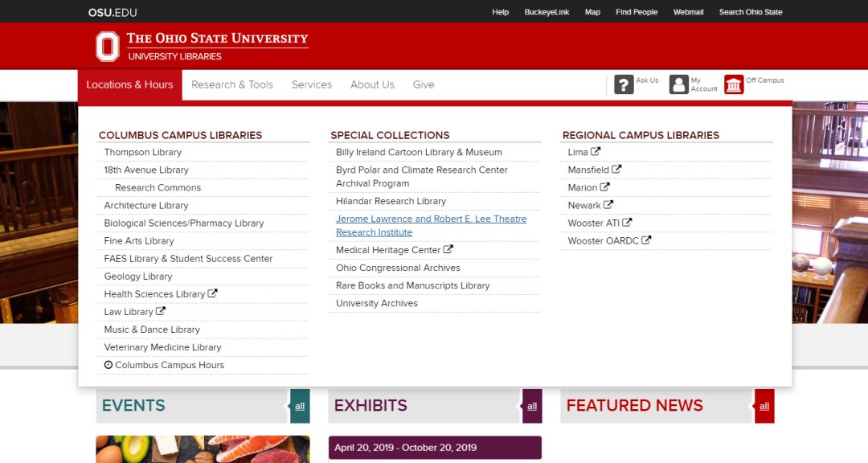Click external link icon beside Law Library
The image size is (868, 463).
[161, 311]
